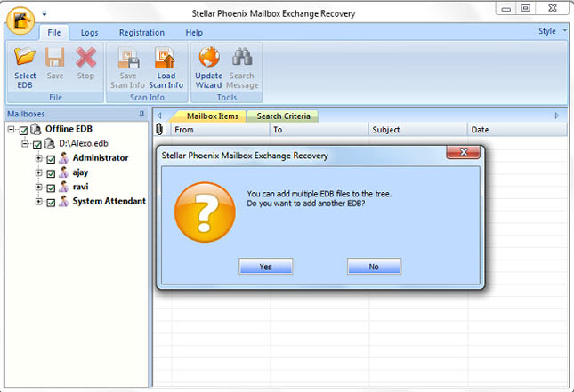This screenshot has width=574, height=392.
Task: Expand the Administrator mailbox node
Action: (x=39, y=158)
